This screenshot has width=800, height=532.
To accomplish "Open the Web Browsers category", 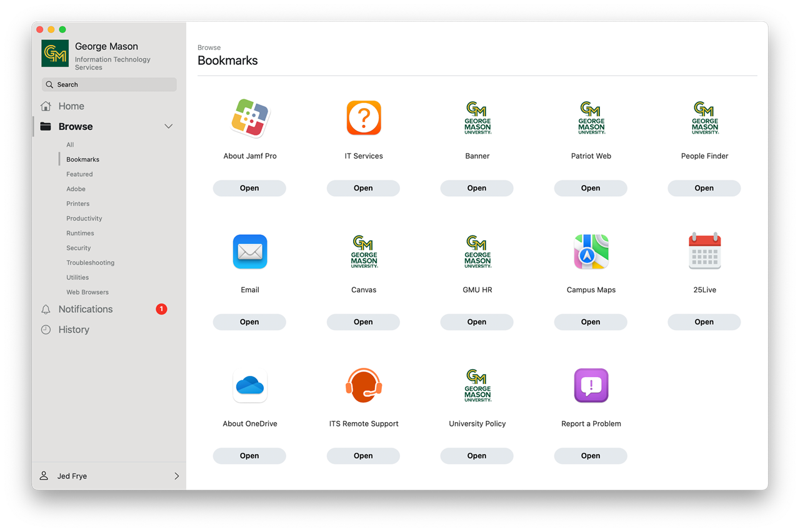I will 87,292.
